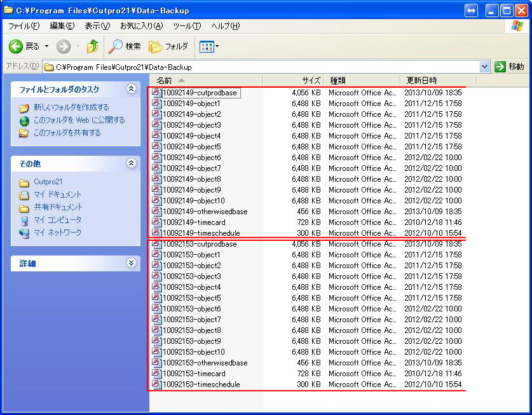Click the 移動 (Go) button
Viewport: 532px width, 415px height.
pyautogui.click(x=510, y=67)
